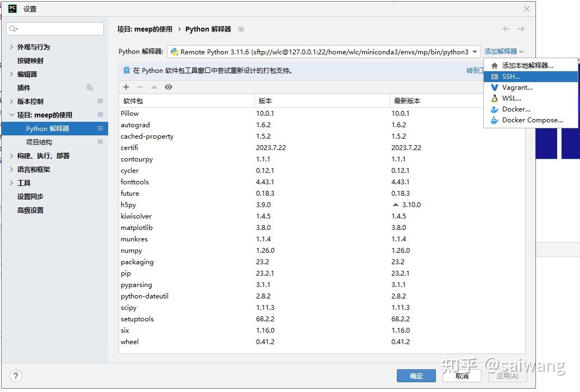This screenshot has height=392, width=580.
Task: Click the Install package plus icon
Action: 126,87
